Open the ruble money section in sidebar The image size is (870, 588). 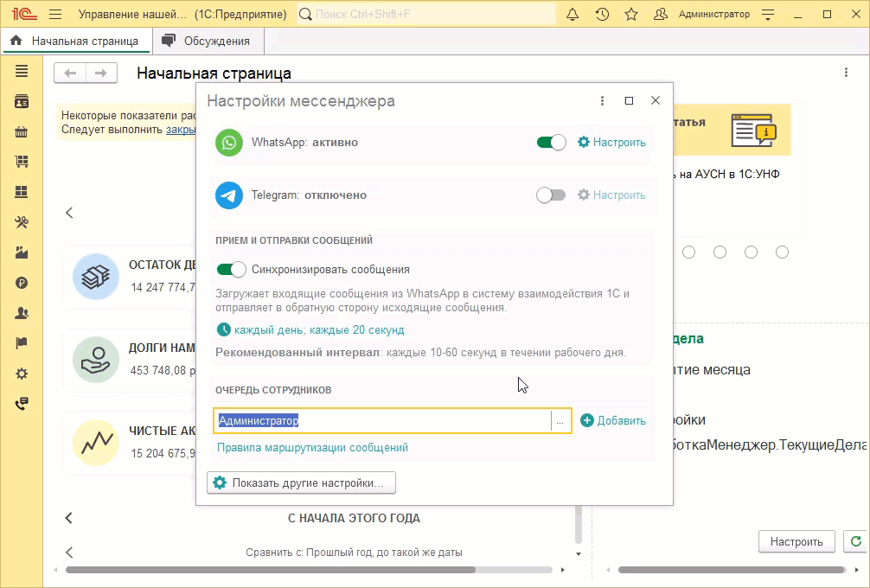22,283
